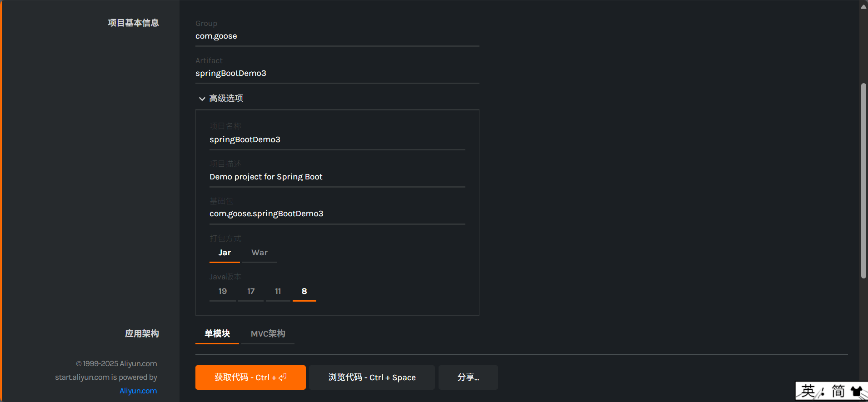This screenshot has width=868, height=402.
Task: Click the 浏览代码 Ctrl + Space button
Action: click(372, 377)
